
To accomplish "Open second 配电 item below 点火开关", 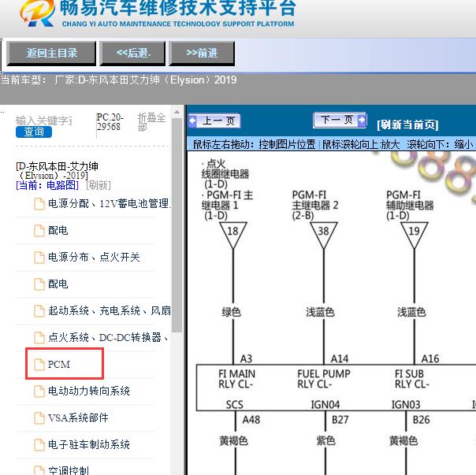I will click(x=58, y=284).
